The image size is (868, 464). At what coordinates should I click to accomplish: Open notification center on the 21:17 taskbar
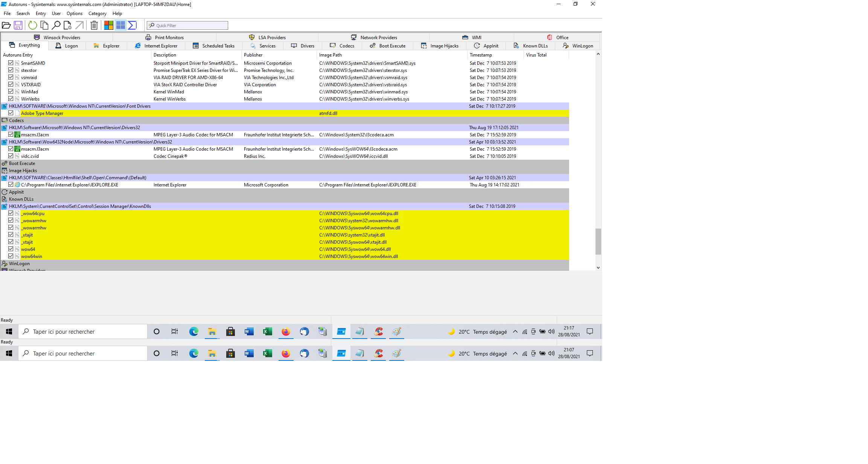tap(590, 331)
